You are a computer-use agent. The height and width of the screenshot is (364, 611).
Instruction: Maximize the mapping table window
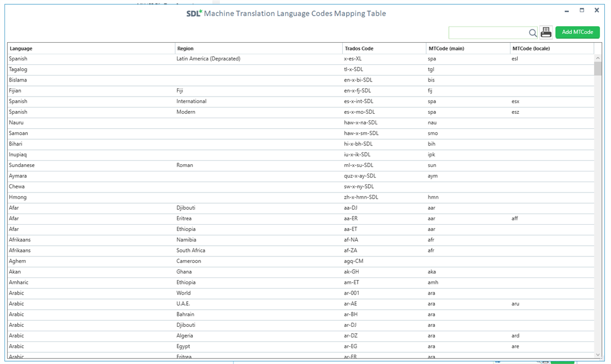pos(582,11)
